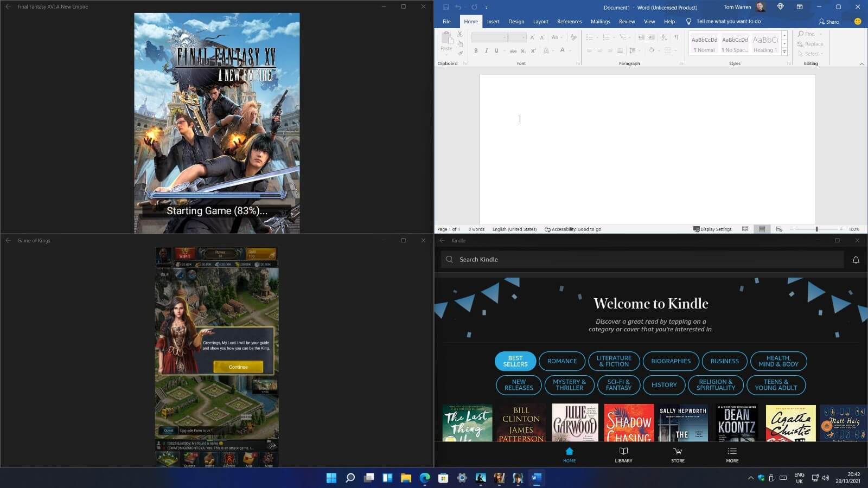Toggle paragraph marks display in Word
The image size is (868, 488).
pyautogui.click(x=676, y=37)
